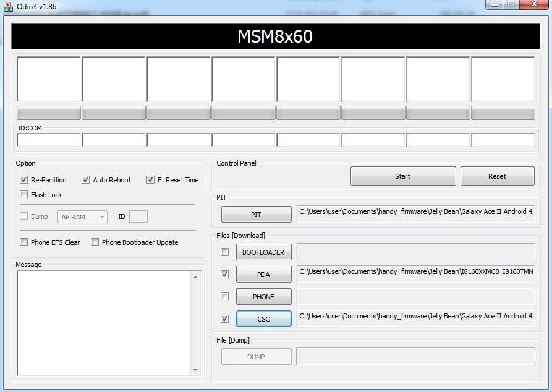Image resolution: width=552 pixels, height=392 pixels.
Task: Close the Odin3 window
Action: pyautogui.click(x=535, y=4)
